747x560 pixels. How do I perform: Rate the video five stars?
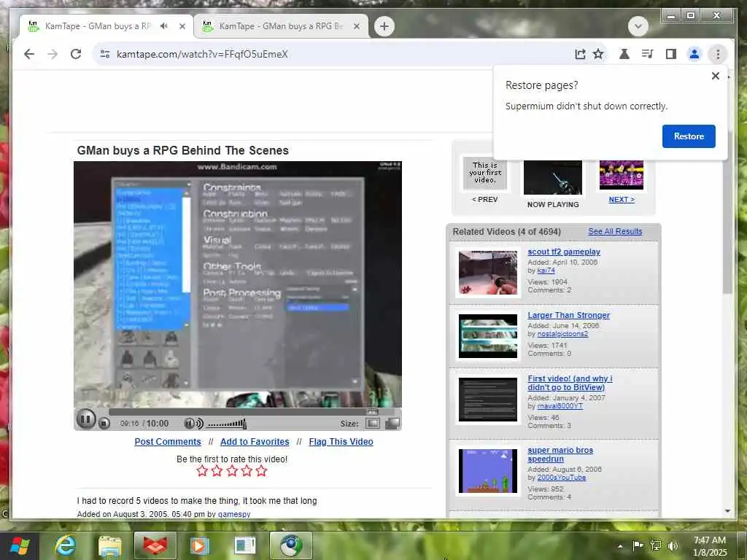[261, 471]
